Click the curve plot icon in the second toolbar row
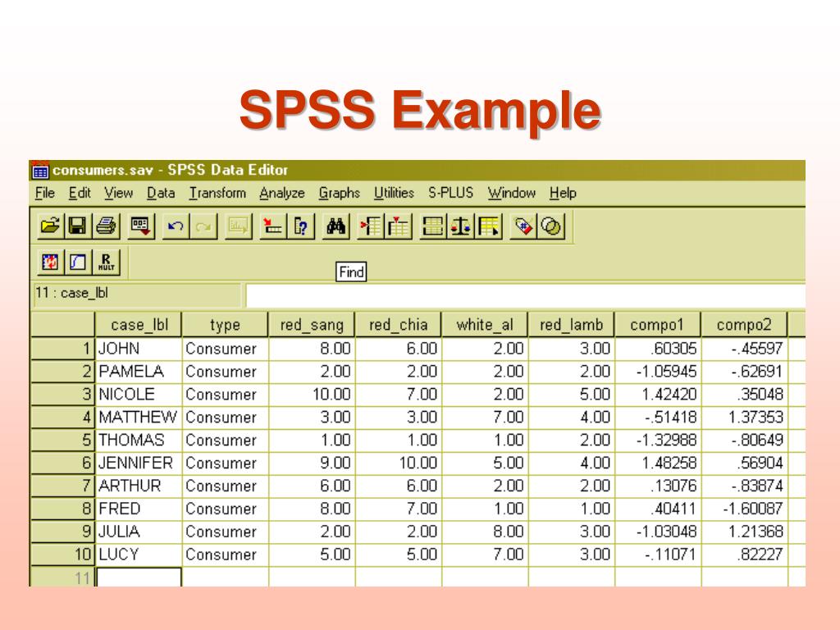The height and width of the screenshot is (630, 840). 78,262
